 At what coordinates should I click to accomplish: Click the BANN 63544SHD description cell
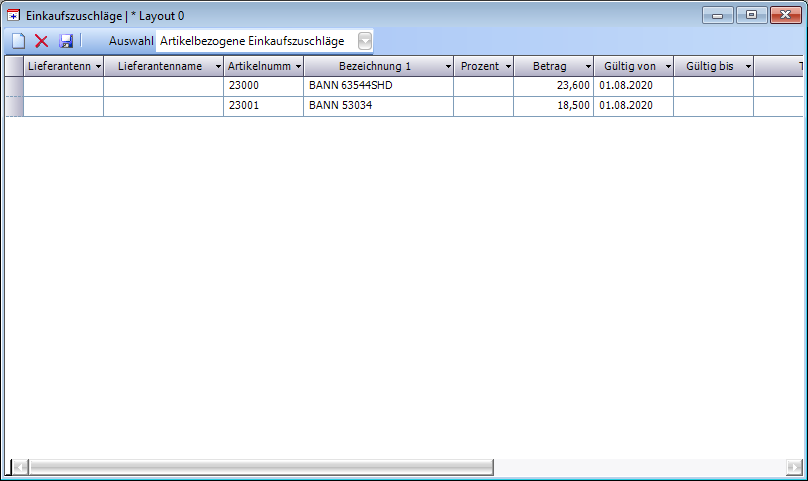[378, 86]
